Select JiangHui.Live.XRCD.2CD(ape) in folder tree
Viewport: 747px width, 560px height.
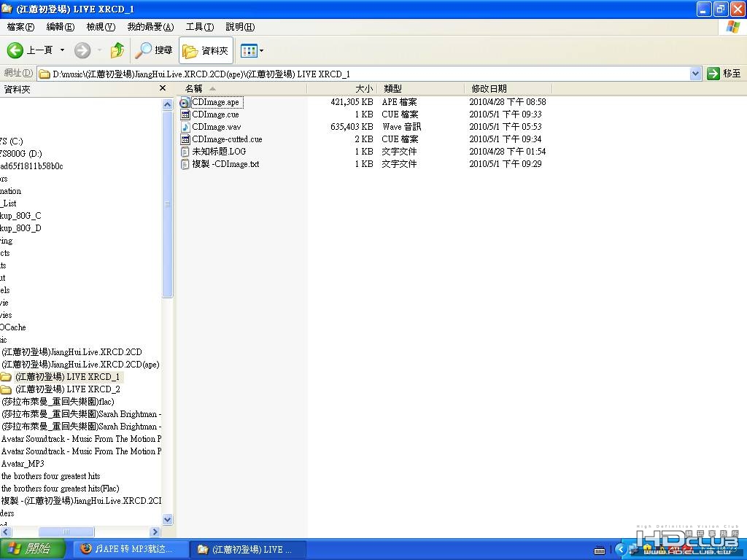pyautogui.click(x=80, y=365)
